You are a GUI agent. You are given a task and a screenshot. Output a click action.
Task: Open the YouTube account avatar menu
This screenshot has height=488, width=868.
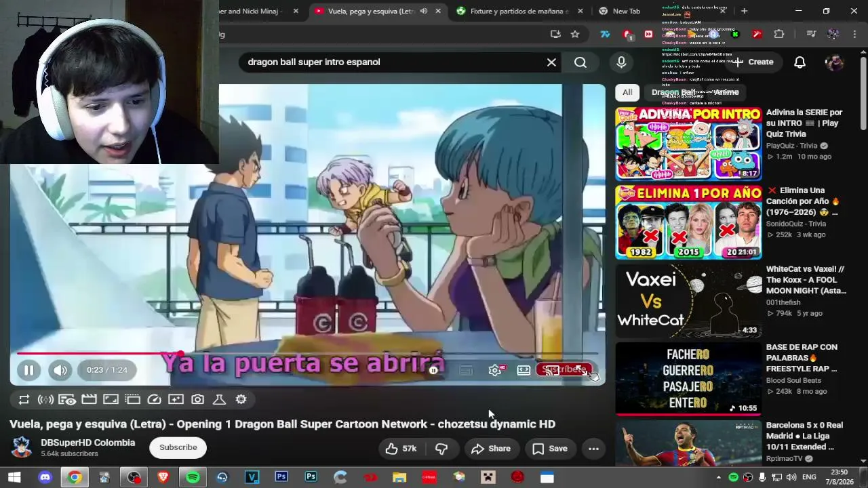834,62
